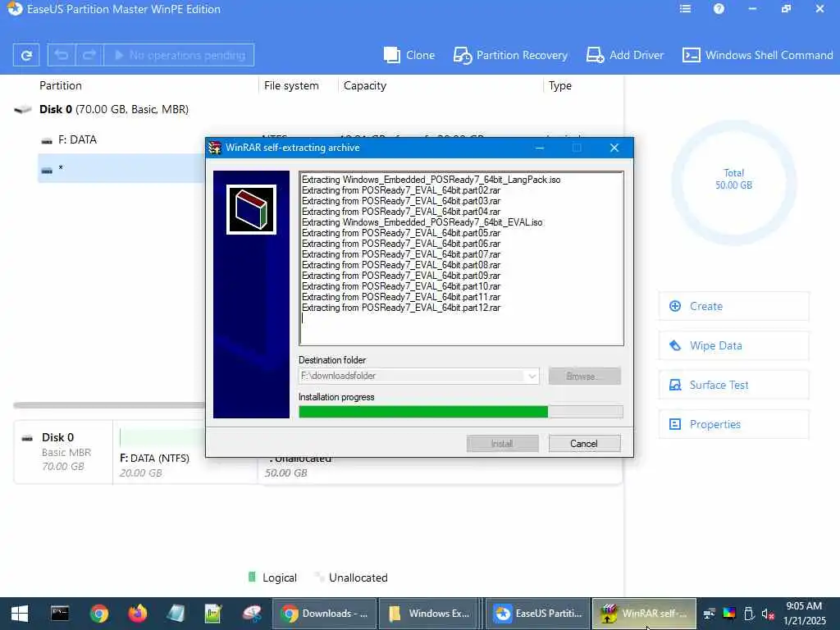Click the muted speaker volume tray icon
The width and height of the screenshot is (840, 630).
pos(768,614)
